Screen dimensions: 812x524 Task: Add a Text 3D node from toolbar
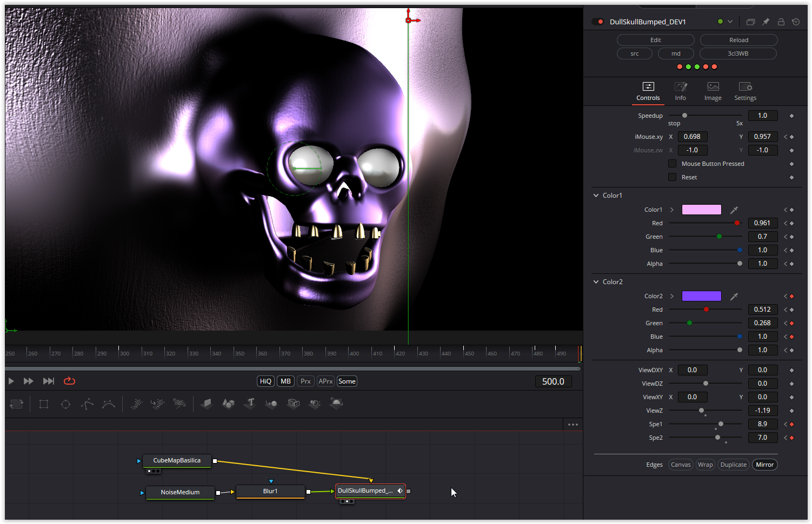tap(250, 404)
